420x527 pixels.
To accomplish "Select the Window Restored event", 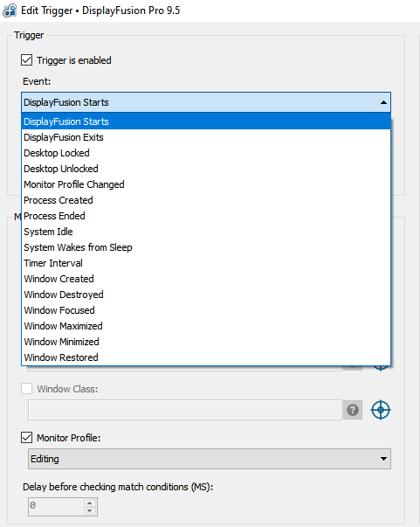I will coord(206,357).
